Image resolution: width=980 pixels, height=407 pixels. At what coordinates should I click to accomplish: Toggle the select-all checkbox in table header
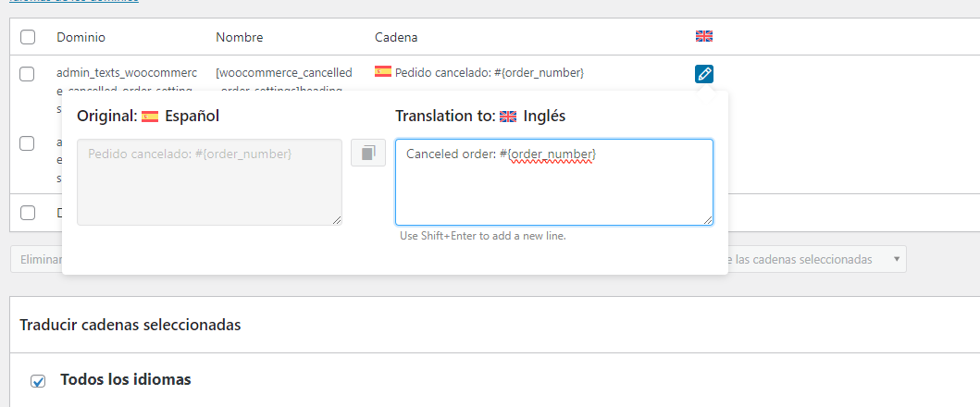point(28,37)
